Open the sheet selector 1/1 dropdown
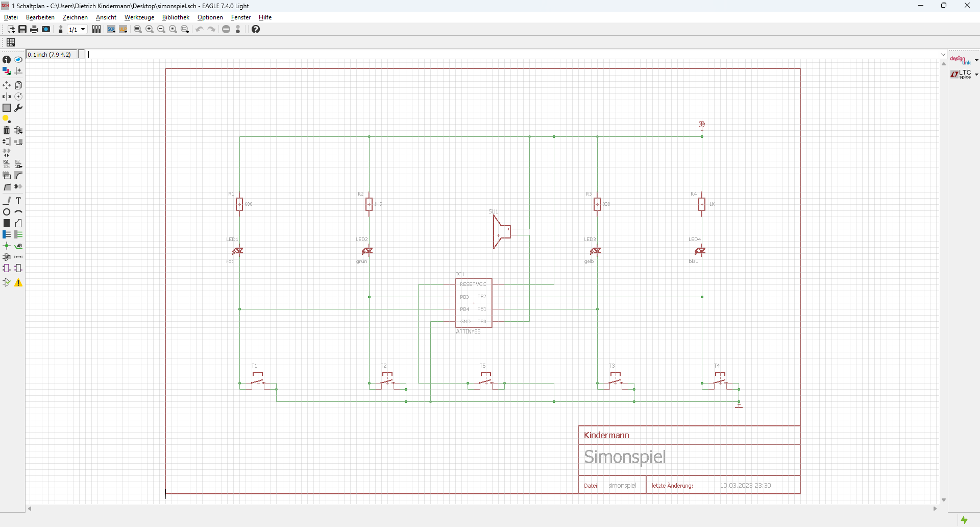 pos(77,30)
